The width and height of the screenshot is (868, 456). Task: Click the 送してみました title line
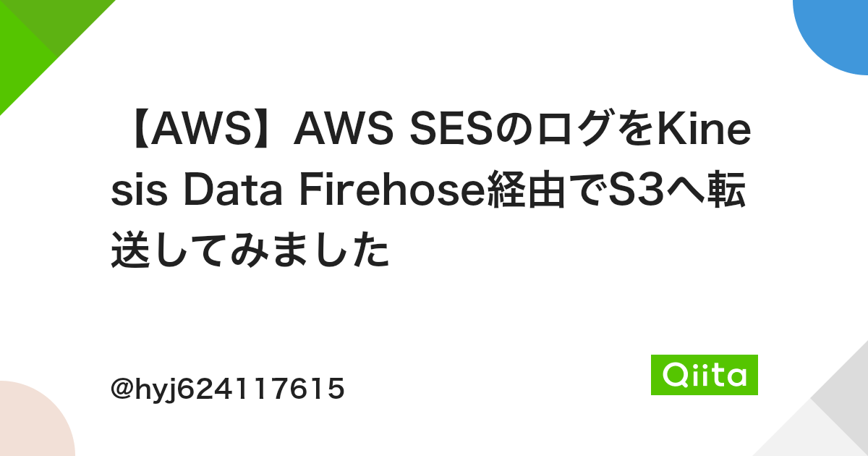[x=250, y=251]
